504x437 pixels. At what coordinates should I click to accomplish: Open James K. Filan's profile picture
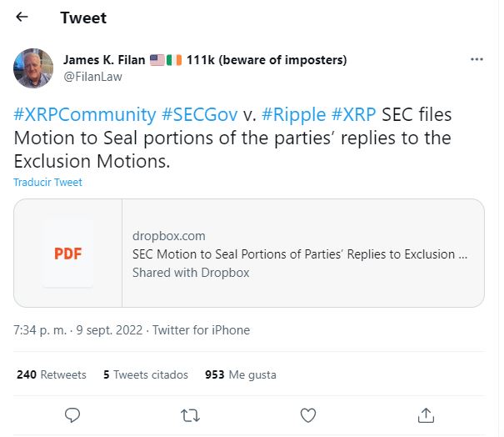point(34,68)
